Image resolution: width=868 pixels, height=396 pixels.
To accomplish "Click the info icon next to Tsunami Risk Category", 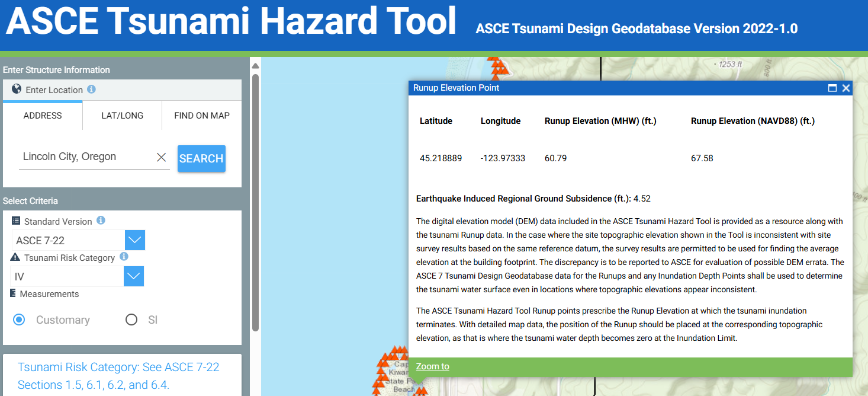I will (124, 257).
